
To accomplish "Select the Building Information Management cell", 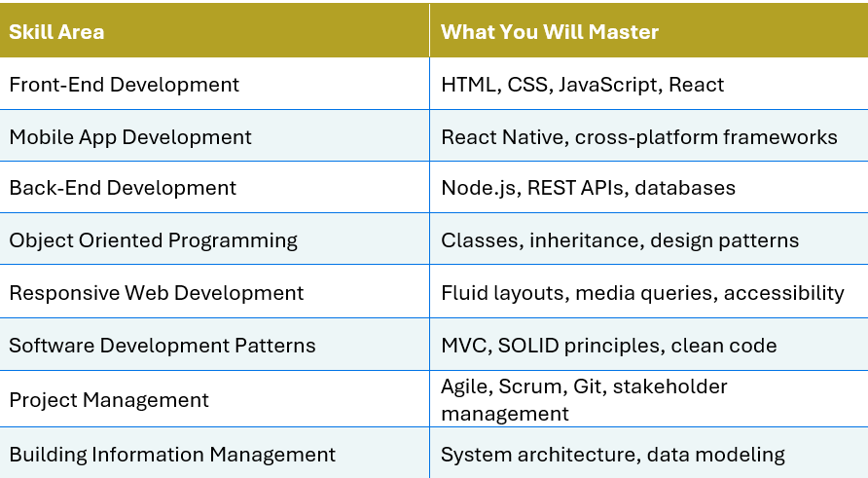I will click(x=172, y=455).
